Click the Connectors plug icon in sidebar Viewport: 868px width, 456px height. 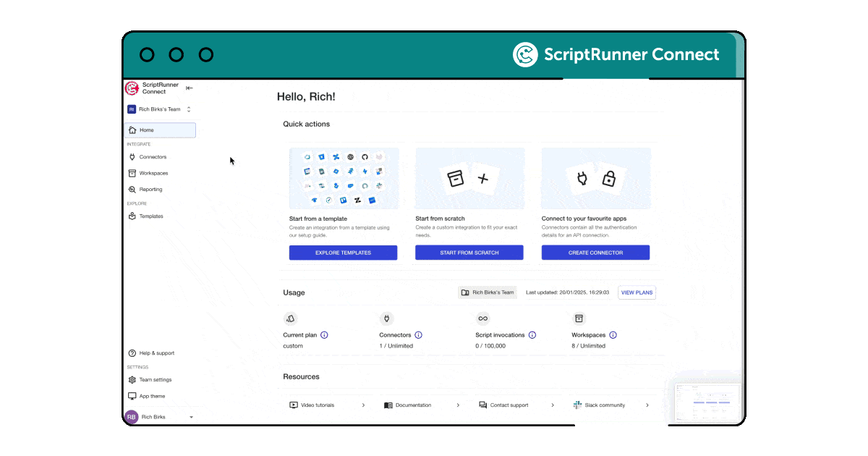(132, 157)
